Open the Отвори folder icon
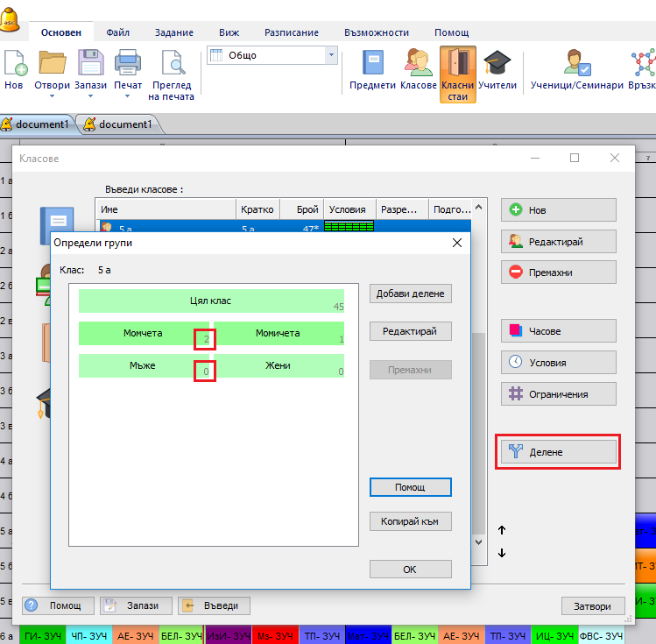 tap(53, 64)
